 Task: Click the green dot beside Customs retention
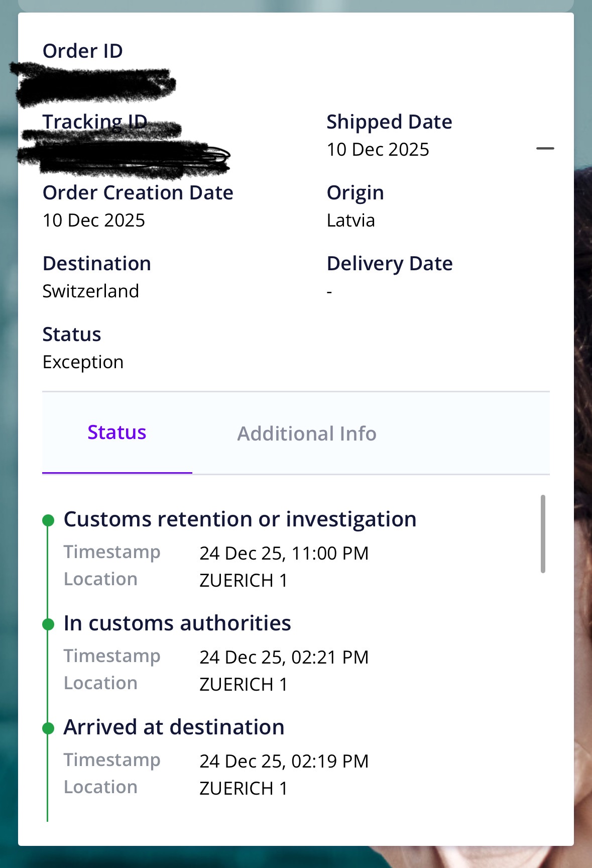(x=48, y=520)
